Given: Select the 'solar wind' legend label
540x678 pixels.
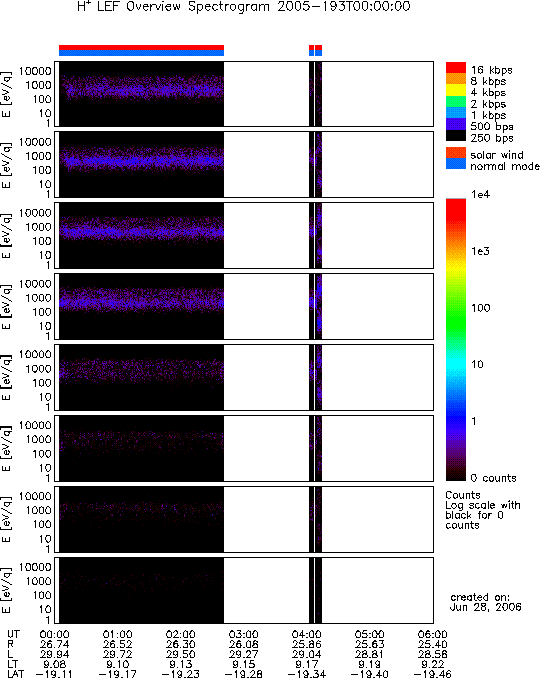Looking at the screenshot, I should (x=497, y=155).
